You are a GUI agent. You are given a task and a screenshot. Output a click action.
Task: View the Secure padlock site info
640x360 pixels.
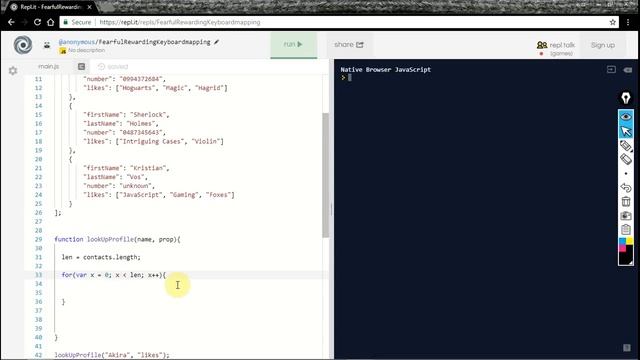point(78,22)
